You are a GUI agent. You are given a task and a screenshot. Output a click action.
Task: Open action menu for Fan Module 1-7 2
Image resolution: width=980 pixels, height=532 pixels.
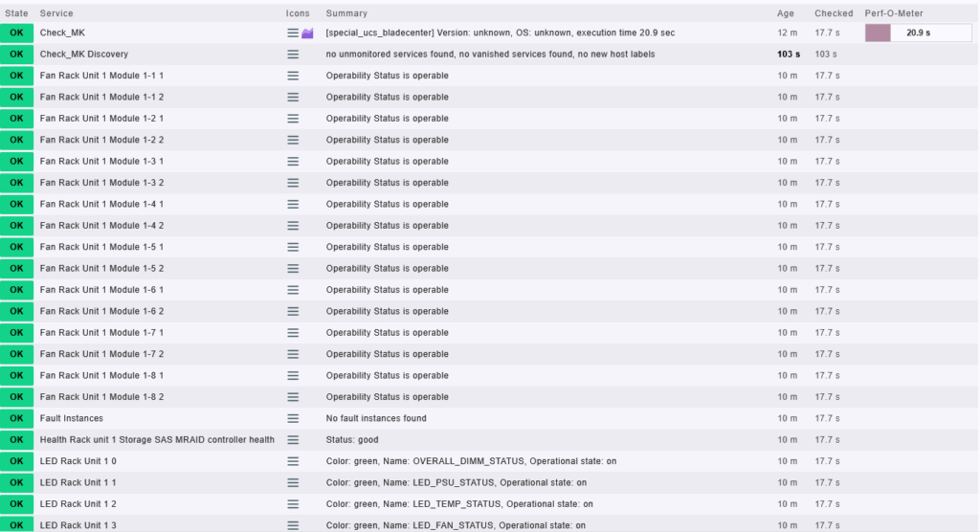point(293,354)
